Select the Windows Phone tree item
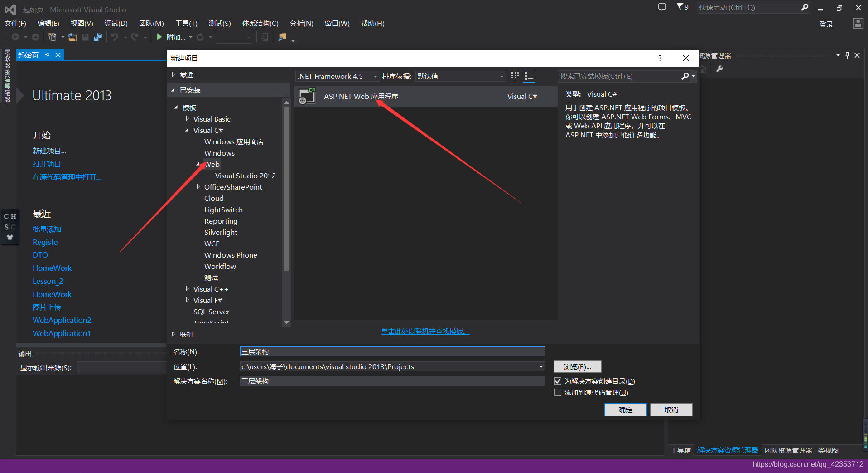This screenshot has width=868, height=473. coord(231,255)
